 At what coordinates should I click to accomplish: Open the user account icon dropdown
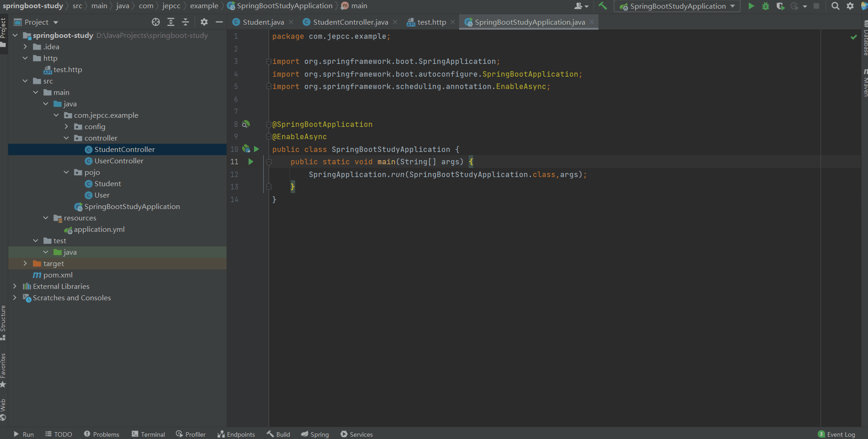tap(581, 6)
